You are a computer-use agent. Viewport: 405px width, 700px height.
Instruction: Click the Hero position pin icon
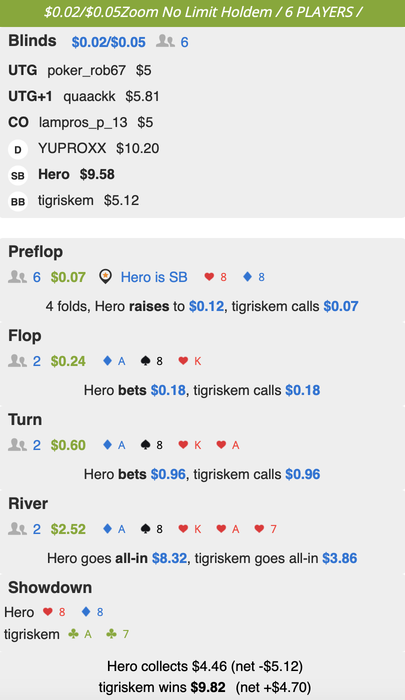[105, 277]
